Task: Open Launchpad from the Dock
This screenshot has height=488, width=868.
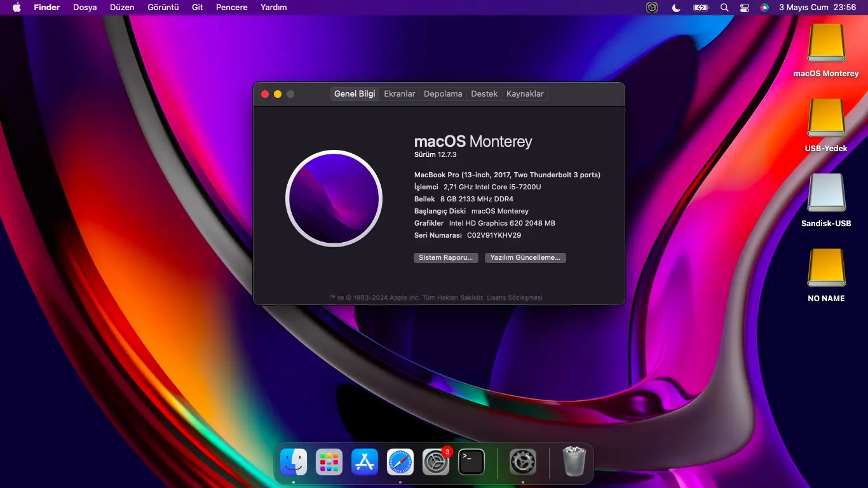Action: tap(329, 462)
